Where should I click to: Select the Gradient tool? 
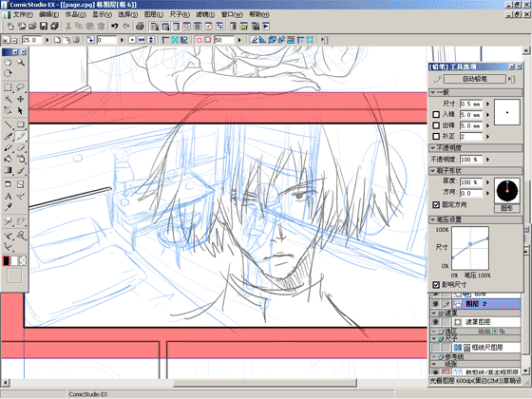click(x=8, y=170)
